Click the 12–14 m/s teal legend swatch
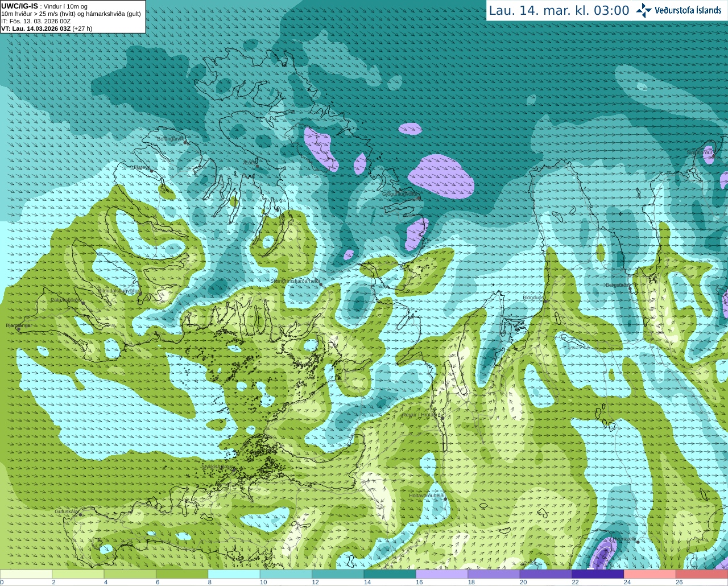Viewport: 728px width, 586px height. tap(338, 574)
